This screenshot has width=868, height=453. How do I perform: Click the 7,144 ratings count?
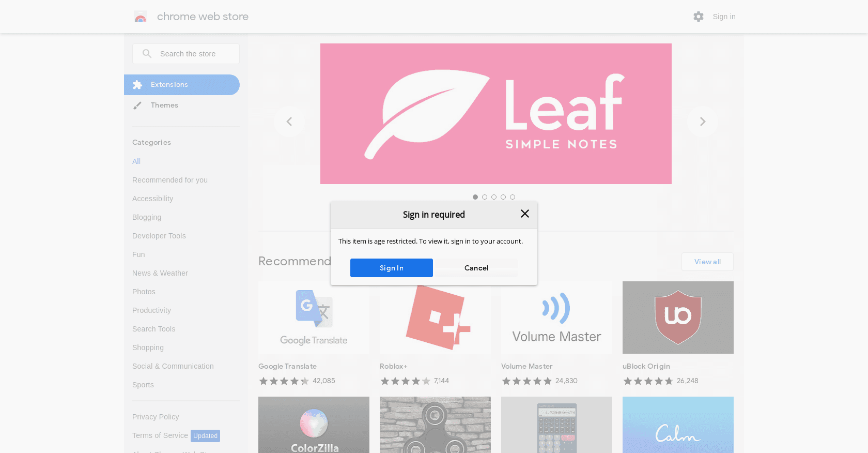click(x=441, y=381)
